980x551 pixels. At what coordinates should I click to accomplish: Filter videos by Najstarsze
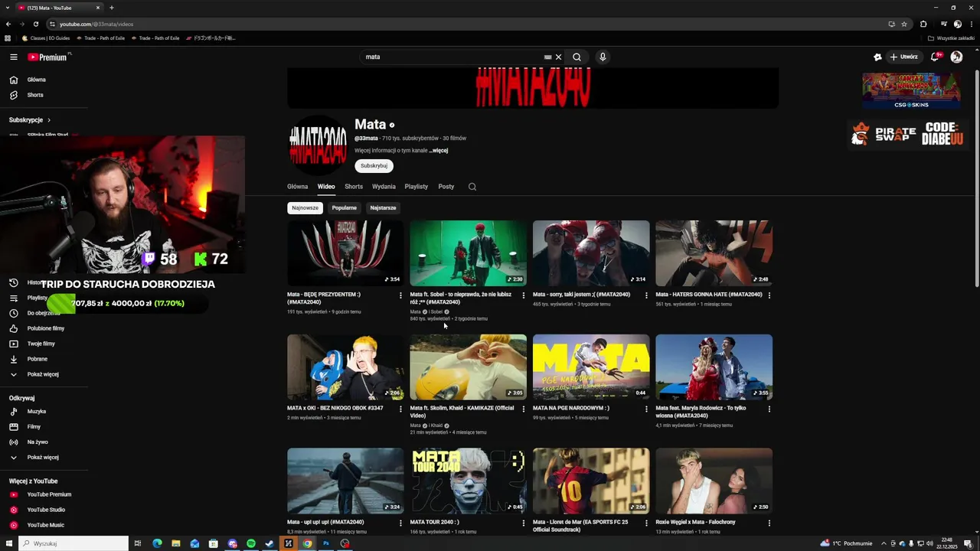point(384,207)
